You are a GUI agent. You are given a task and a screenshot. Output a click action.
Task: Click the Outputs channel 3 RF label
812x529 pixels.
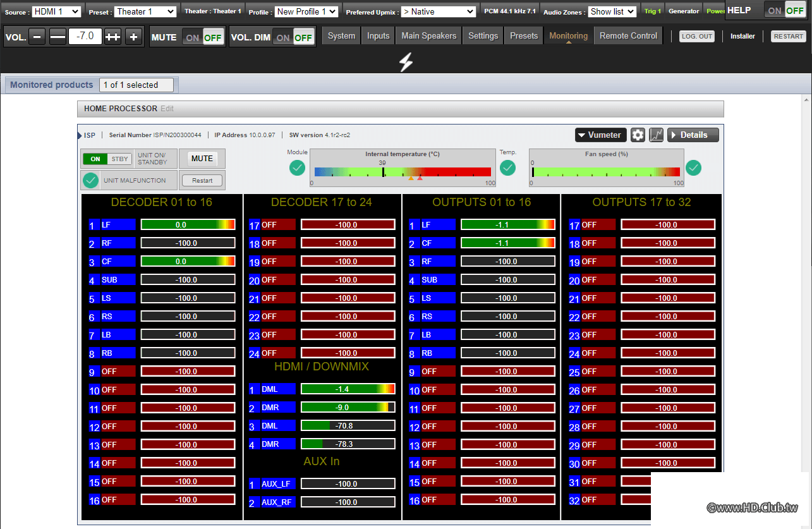[438, 261]
